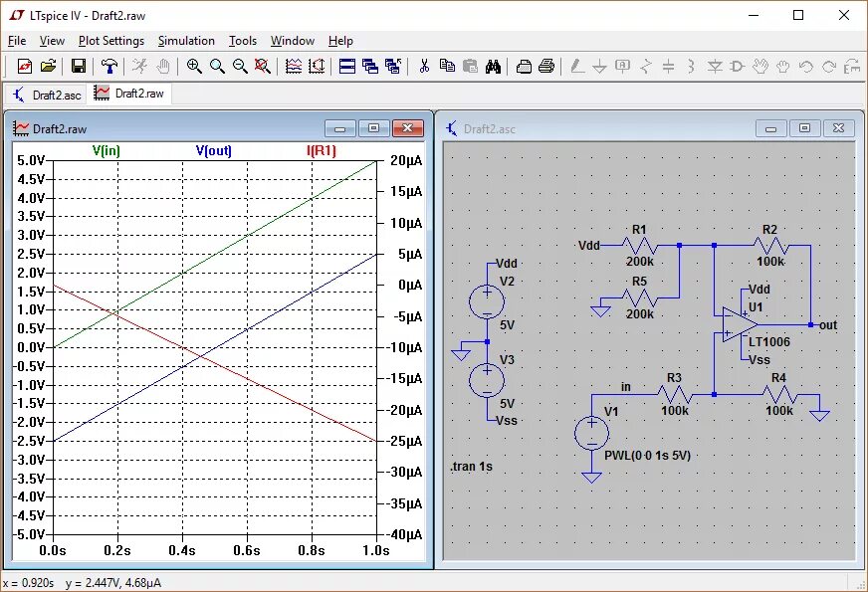
Task: Click the Zoom Out magnifier icon
Action: (240, 67)
